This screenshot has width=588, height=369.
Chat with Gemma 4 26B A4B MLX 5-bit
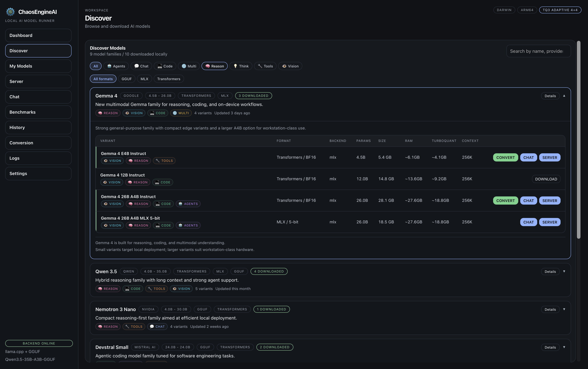point(528,222)
